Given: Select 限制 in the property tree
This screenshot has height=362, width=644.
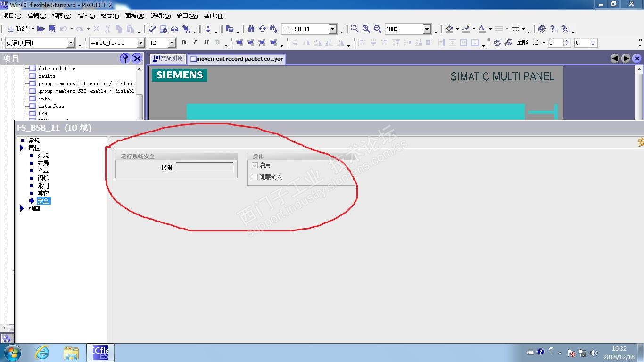Looking at the screenshot, I should point(43,186).
